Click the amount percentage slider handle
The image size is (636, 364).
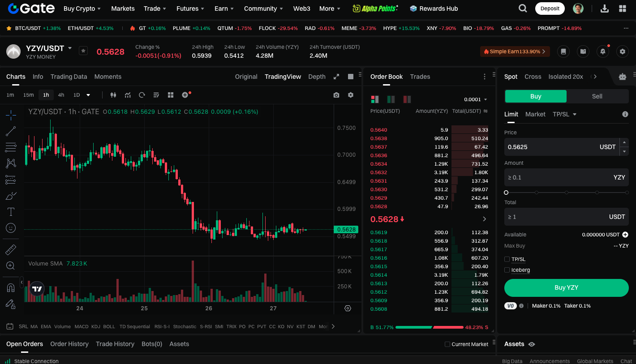(506, 193)
